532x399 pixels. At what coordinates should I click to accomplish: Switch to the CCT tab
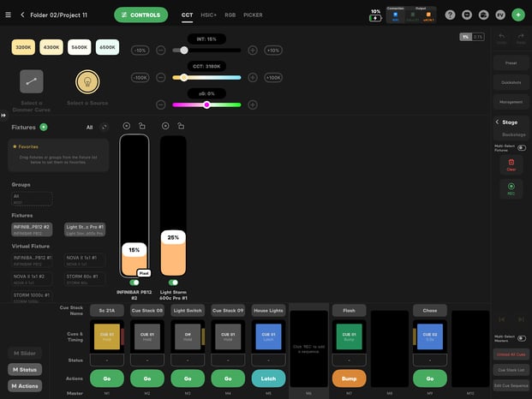187,15
